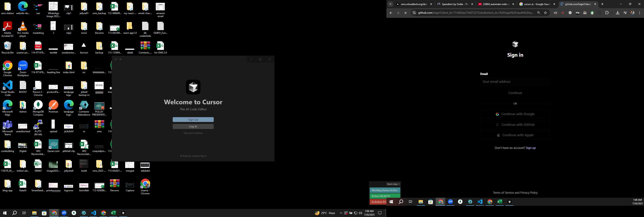Choose Continue with Google

pos(515,114)
